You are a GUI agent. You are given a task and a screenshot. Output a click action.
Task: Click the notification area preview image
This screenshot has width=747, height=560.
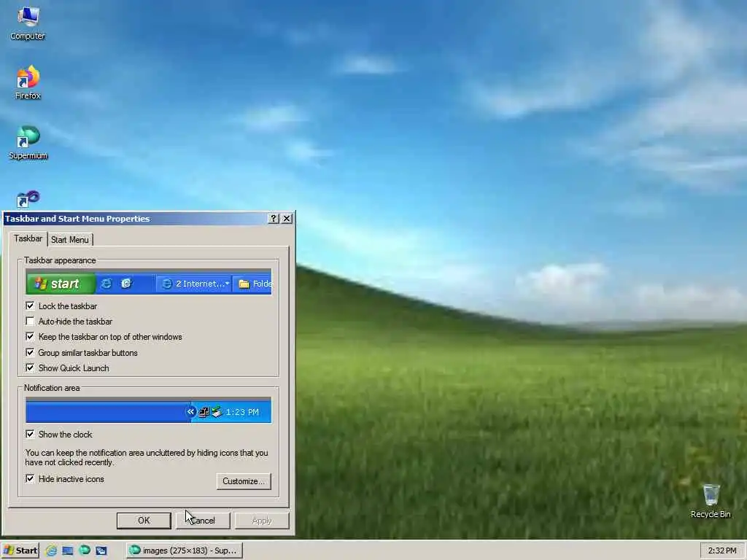tap(149, 410)
